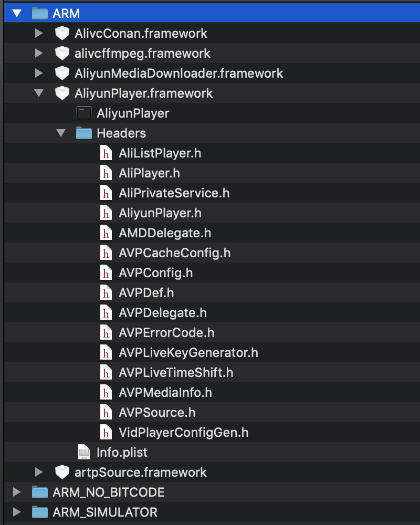The image size is (420, 525).
Task: Open the VidPlayerConfigGen.h file name
Action: coord(184,432)
